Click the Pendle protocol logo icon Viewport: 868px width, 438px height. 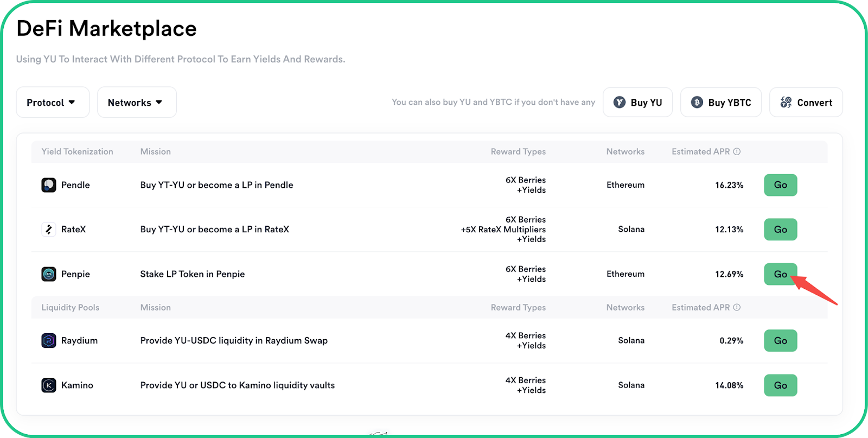(x=49, y=185)
